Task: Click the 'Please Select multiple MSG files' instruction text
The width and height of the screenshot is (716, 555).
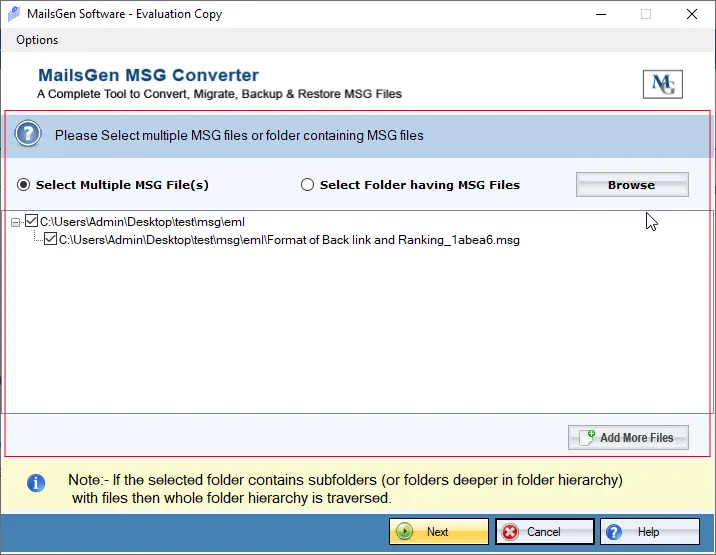Action: [239, 136]
